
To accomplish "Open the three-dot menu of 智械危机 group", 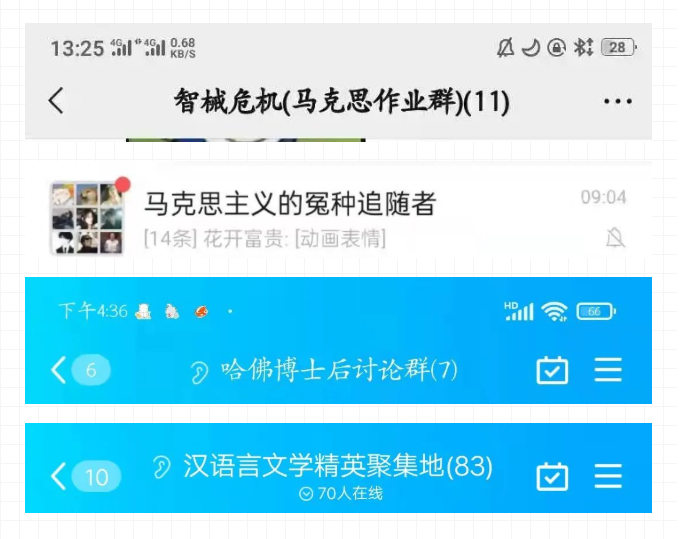I will (x=618, y=102).
